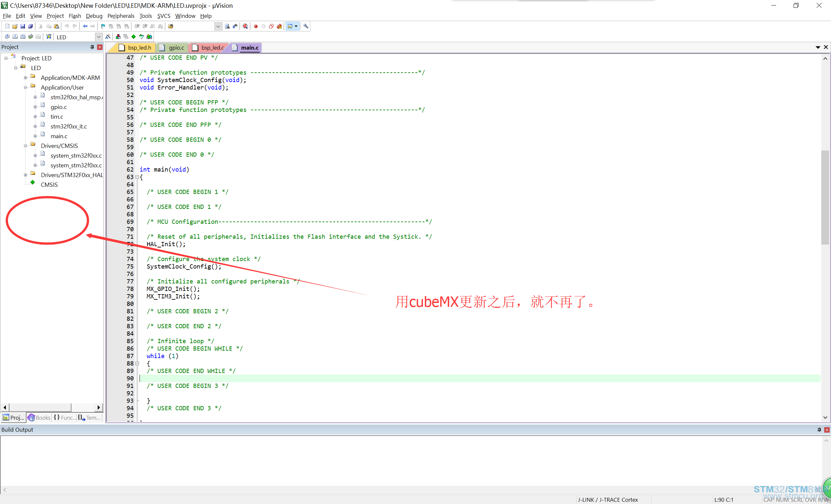Open Manage Project Items colored blocks icon
831x504 pixels.
pyautogui.click(x=118, y=37)
